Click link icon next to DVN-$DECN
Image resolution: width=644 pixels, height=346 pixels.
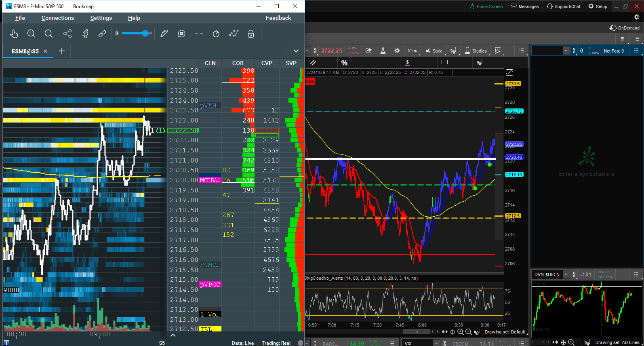click(x=574, y=274)
